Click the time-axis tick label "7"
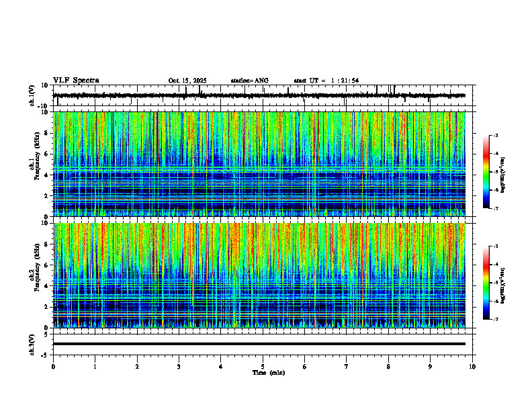The height and width of the screenshot is (411, 532). 347,367
